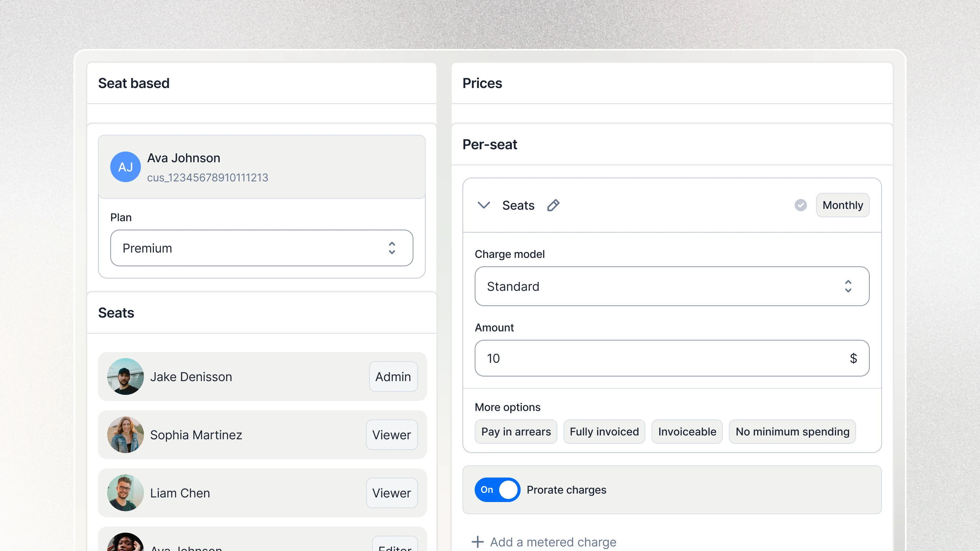Click the Jake Denisson name
The image size is (980, 551).
(x=191, y=377)
